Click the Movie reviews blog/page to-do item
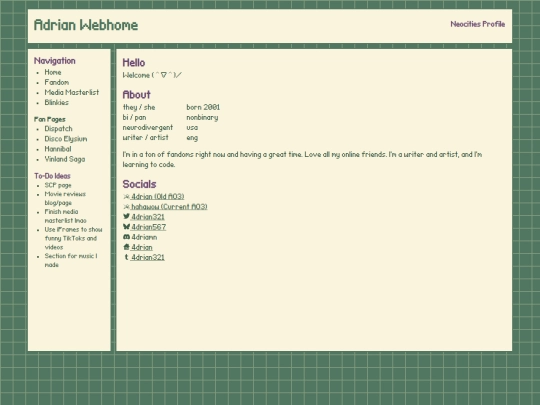 [x=65, y=198]
